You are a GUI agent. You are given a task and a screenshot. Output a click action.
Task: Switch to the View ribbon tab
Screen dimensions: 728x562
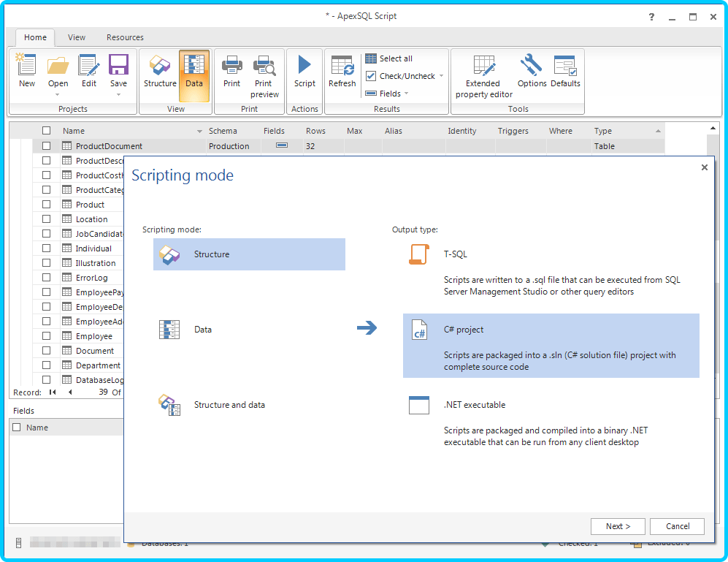[x=77, y=37]
